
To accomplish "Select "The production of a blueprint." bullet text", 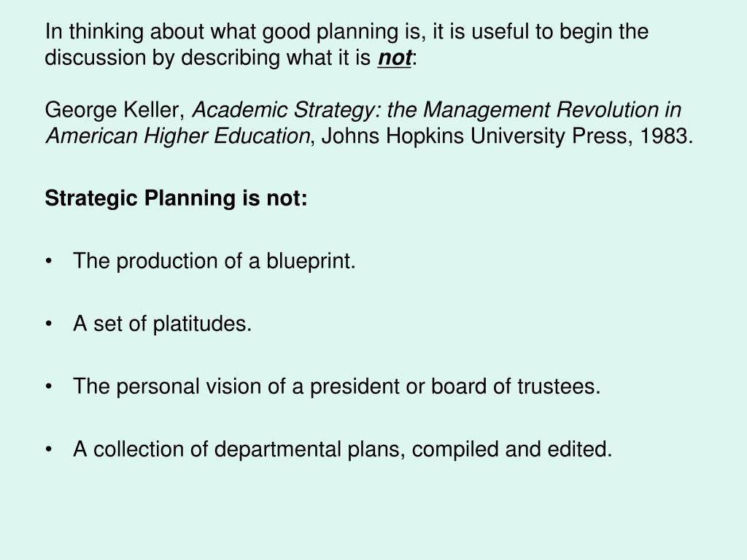I will 214,261.
